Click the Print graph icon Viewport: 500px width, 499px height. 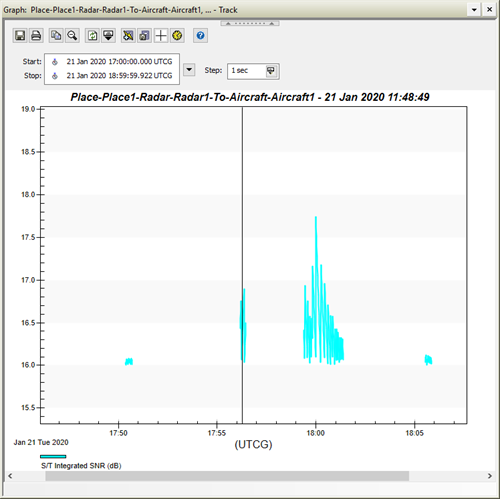36,35
